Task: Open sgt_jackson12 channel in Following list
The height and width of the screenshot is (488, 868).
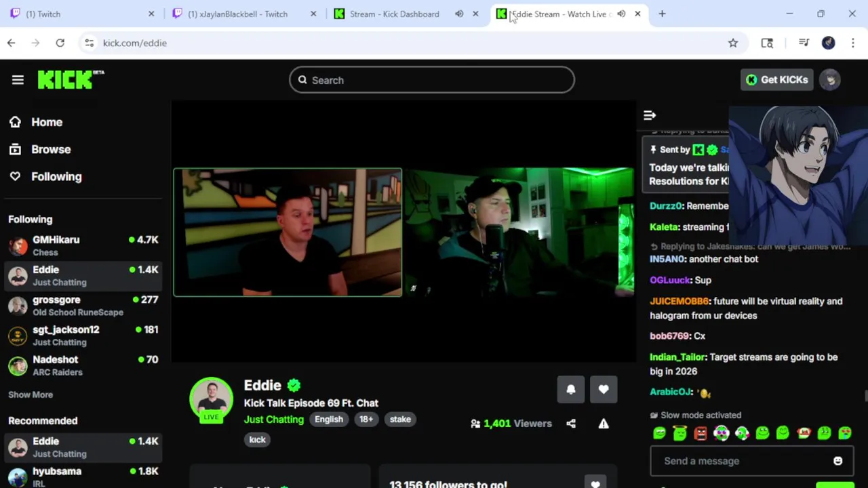Action: (83, 335)
